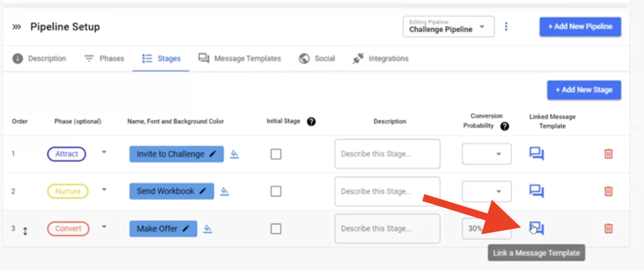Open the Editing Pipeline dropdown
Screen dimensions: 644x270
449,27
